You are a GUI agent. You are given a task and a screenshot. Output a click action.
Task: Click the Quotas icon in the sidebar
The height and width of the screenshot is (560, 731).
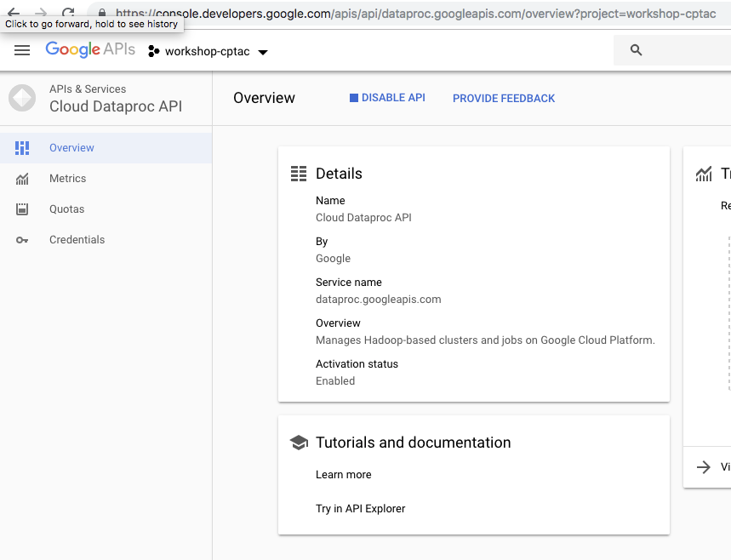click(22, 209)
